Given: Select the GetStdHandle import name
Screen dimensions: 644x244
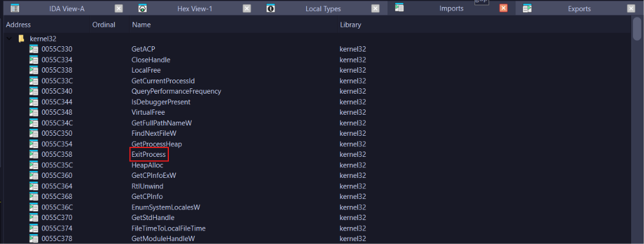Looking at the screenshot, I should 153,217.
